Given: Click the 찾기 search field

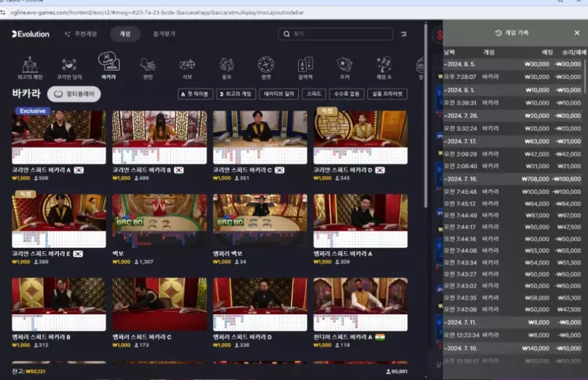Looking at the screenshot, I should coord(335,34).
